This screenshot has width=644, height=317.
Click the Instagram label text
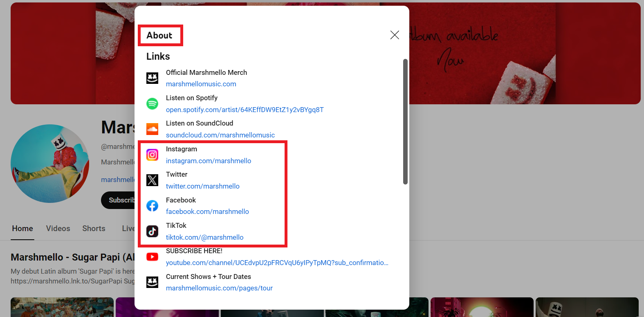182,149
